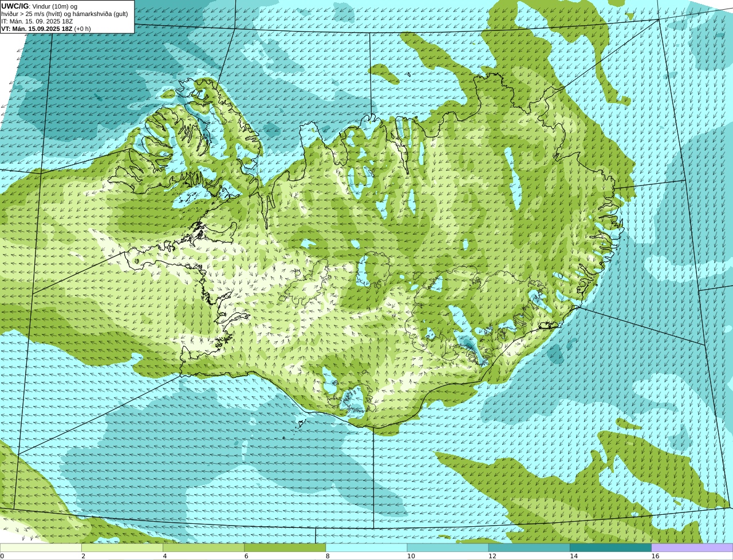733x560 pixels.
Task: Click the pale cyan 8–10 m/s legend swatch
Action: tap(366, 548)
